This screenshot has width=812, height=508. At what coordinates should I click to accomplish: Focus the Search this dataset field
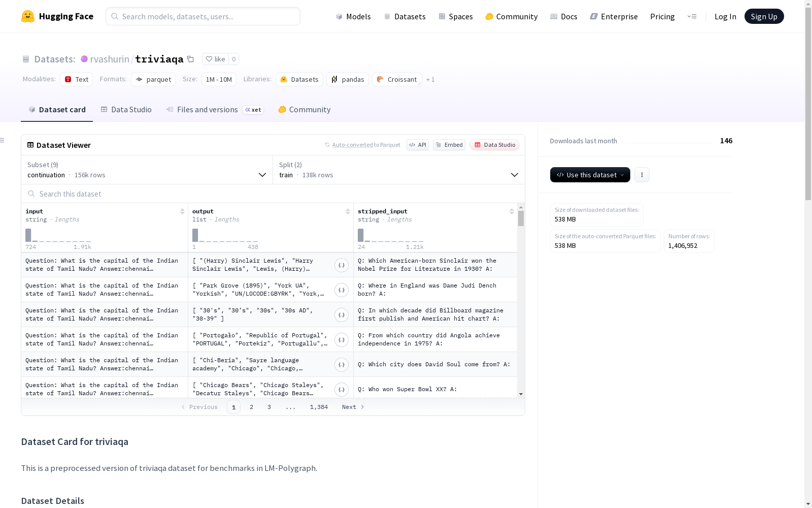[x=273, y=194]
